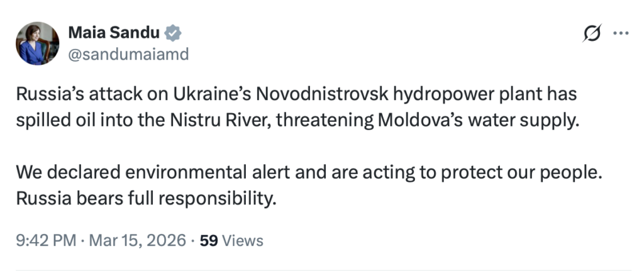Click the sentence Russia bears full responsibility
644x271 pixels.
(146, 199)
